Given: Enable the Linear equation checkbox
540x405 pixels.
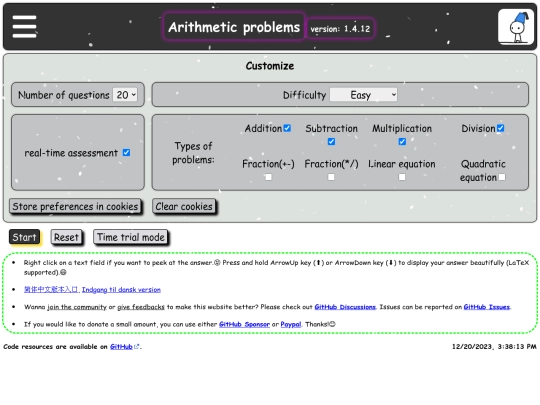Looking at the screenshot, I should [402, 177].
